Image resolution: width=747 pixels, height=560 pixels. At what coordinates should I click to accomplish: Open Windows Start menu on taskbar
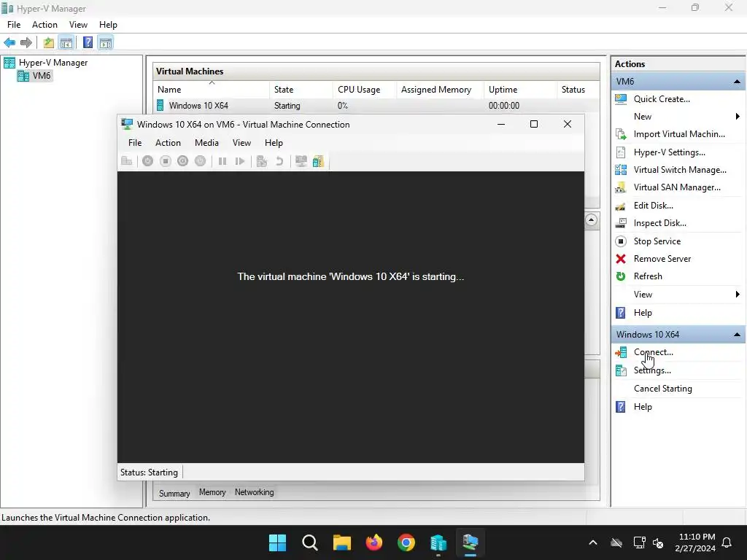tap(278, 542)
